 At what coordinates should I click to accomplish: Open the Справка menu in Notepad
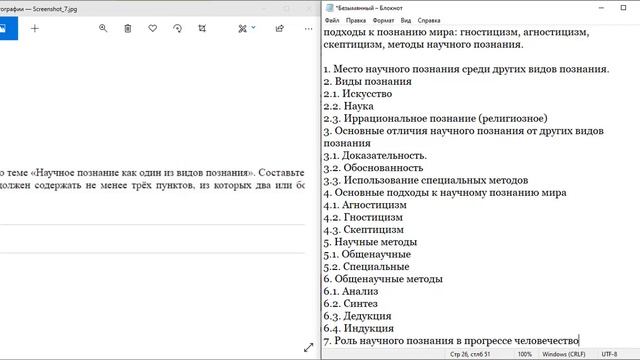point(429,20)
